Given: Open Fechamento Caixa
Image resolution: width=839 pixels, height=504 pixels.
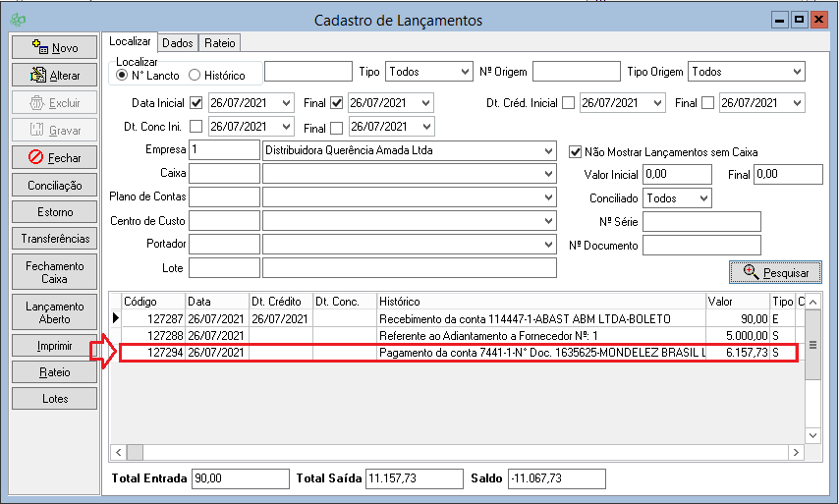Looking at the screenshot, I should [55, 272].
